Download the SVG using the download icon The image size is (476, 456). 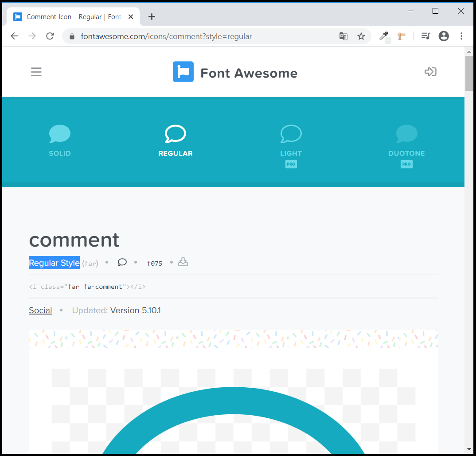[183, 262]
